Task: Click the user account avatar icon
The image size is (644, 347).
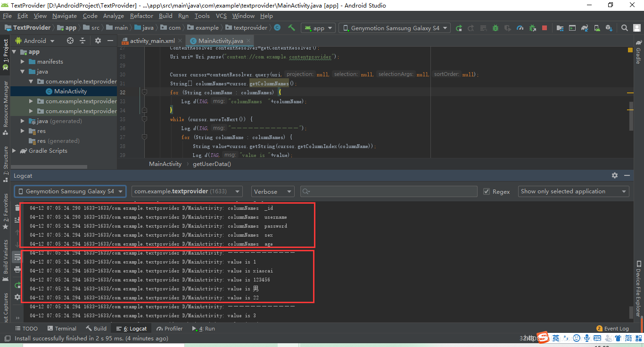Action: click(637, 28)
